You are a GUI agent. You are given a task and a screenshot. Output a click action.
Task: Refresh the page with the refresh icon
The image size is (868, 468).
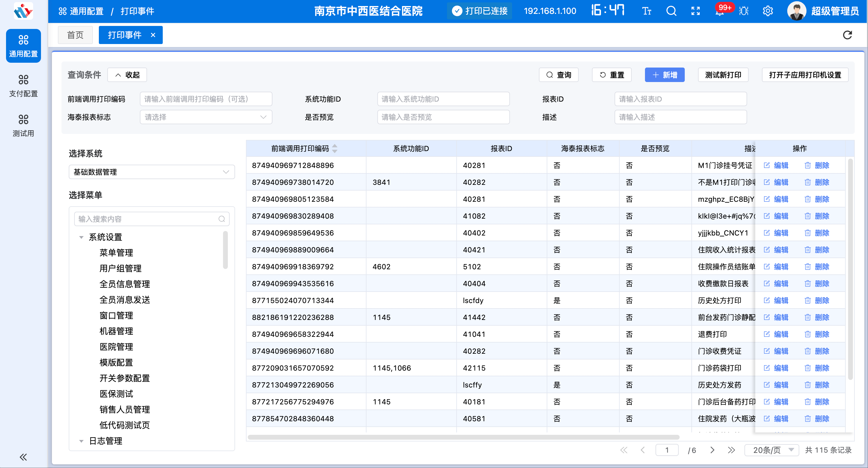[x=848, y=35]
